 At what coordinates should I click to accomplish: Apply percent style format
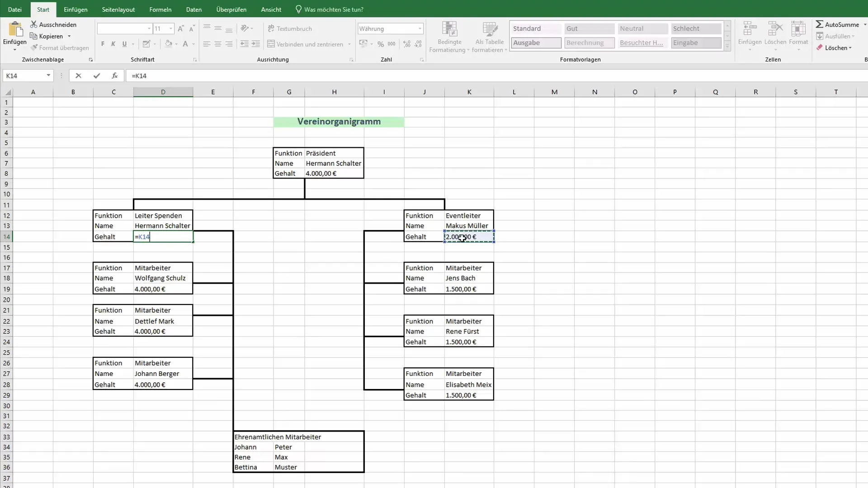[x=381, y=44]
